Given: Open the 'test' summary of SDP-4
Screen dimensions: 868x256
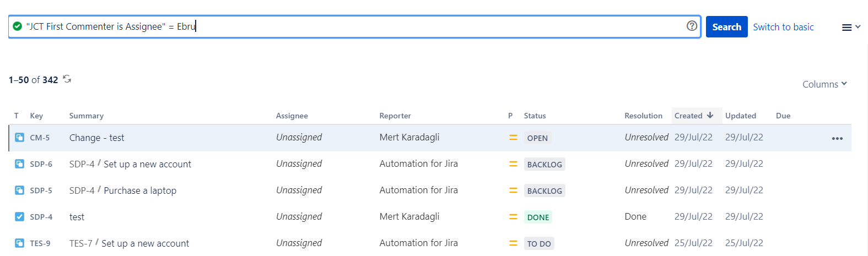Looking at the screenshot, I should point(77,217).
